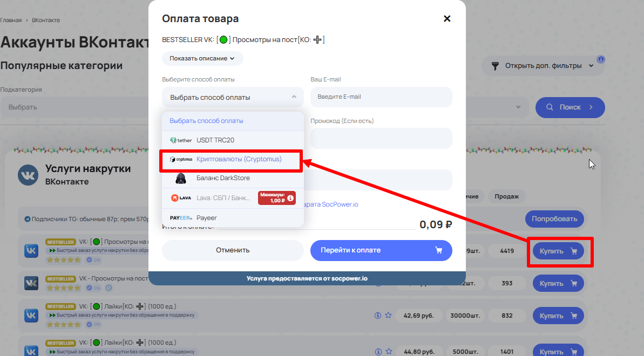The image size is (644, 356).
Task: Click VK icon of Лайки row priced 42,69
Action: pos(31,316)
